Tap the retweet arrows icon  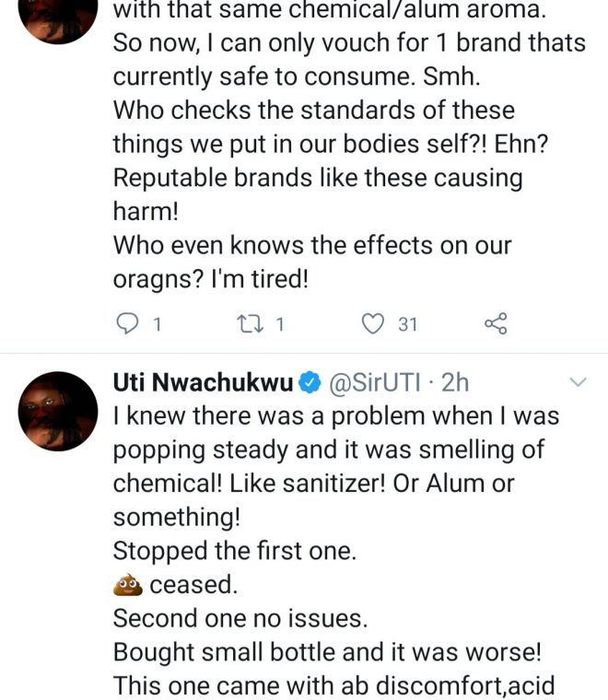tap(249, 323)
